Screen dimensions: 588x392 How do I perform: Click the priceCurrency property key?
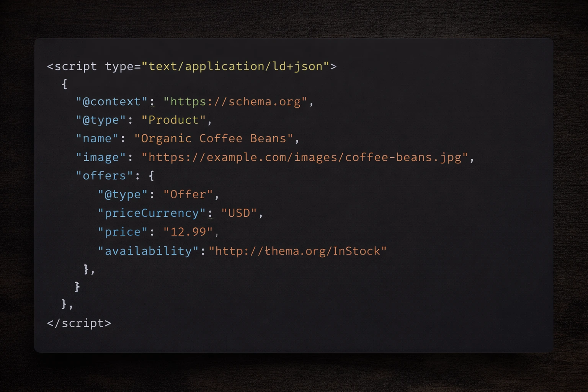coord(152,213)
